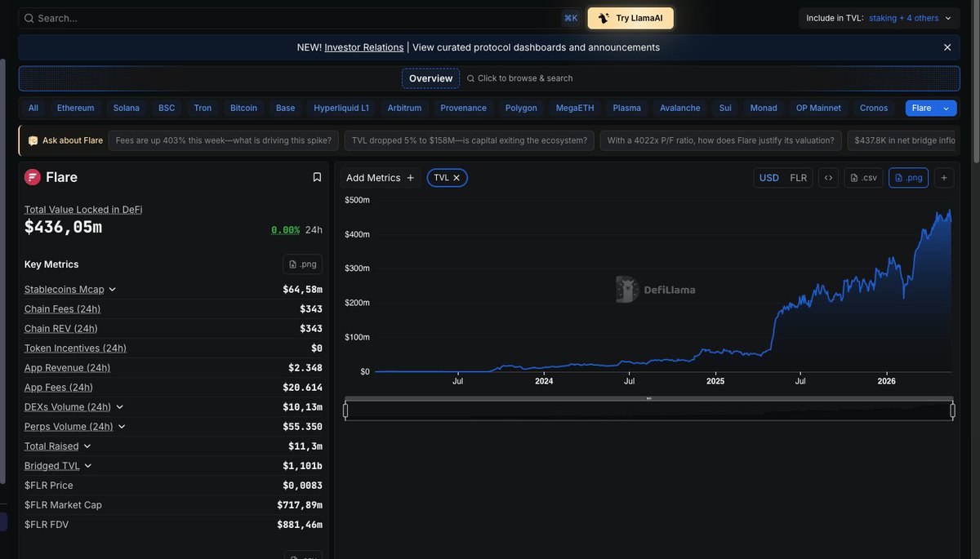Select All chains filter
Screen dimensions: 980x559
pyautogui.click(x=33, y=108)
